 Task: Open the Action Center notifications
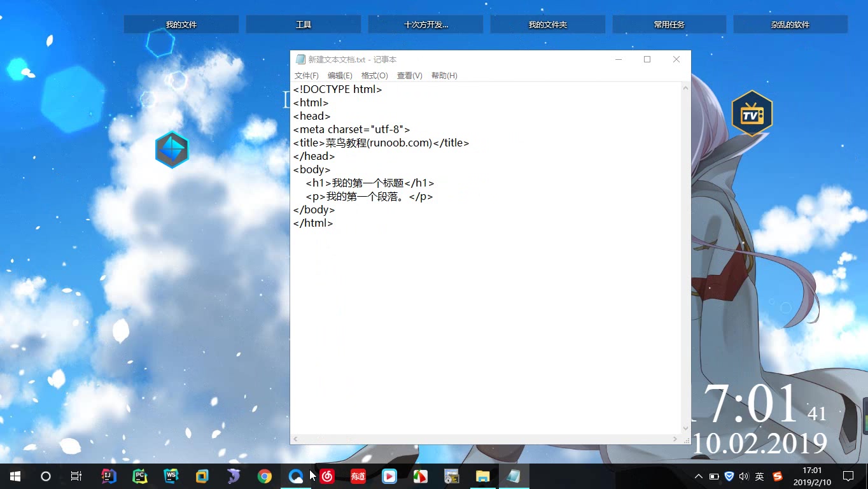pyautogui.click(x=848, y=476)
